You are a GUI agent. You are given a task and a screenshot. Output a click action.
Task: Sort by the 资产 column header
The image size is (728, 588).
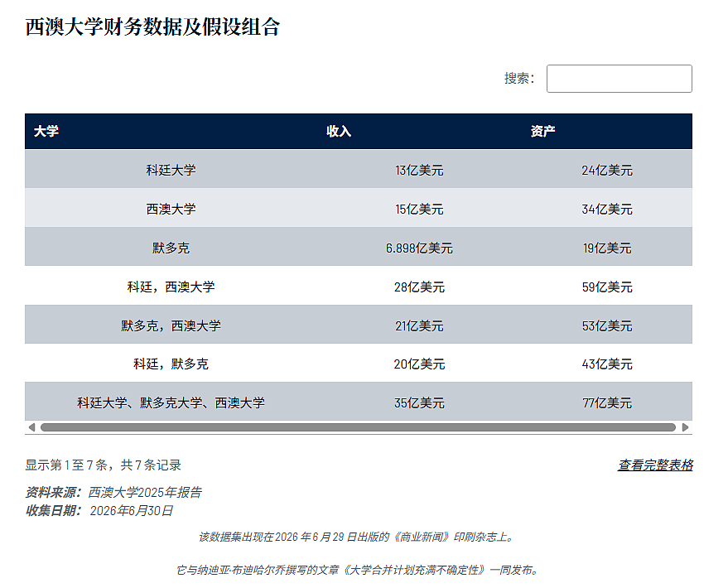coord(542,132)
